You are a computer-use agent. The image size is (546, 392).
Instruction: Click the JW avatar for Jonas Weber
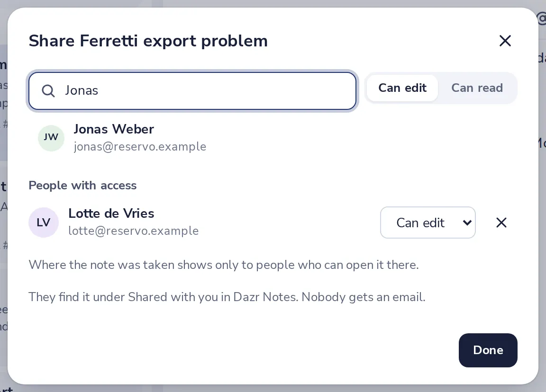pos(51,138)
